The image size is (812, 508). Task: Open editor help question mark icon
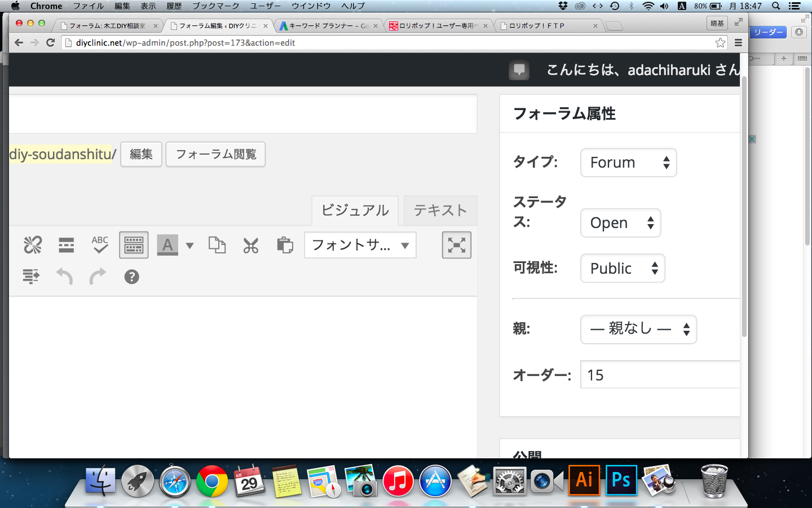click(131, 277)
